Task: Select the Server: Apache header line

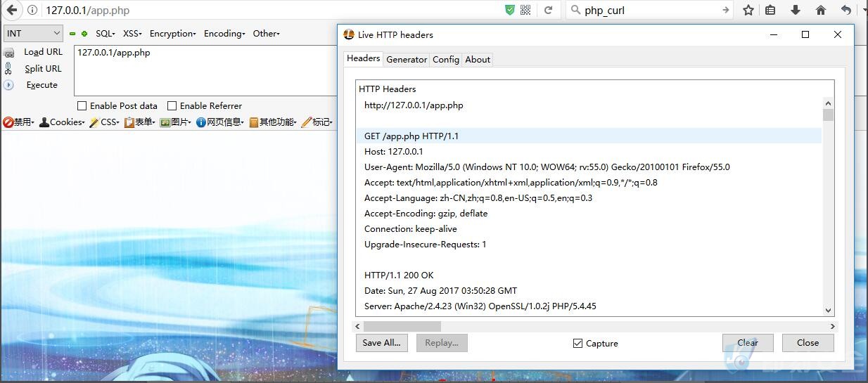Action: pyautogui.click(x=589, y=306)
